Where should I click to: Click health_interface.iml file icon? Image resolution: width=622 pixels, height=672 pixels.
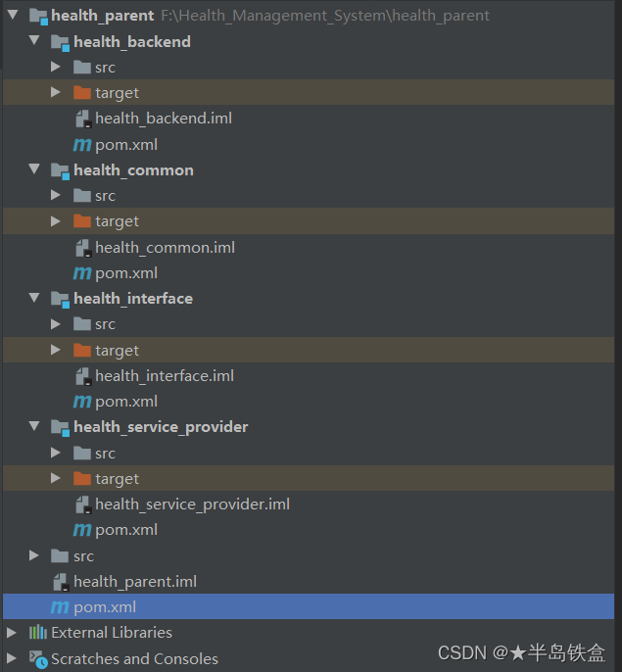(82, 376)
